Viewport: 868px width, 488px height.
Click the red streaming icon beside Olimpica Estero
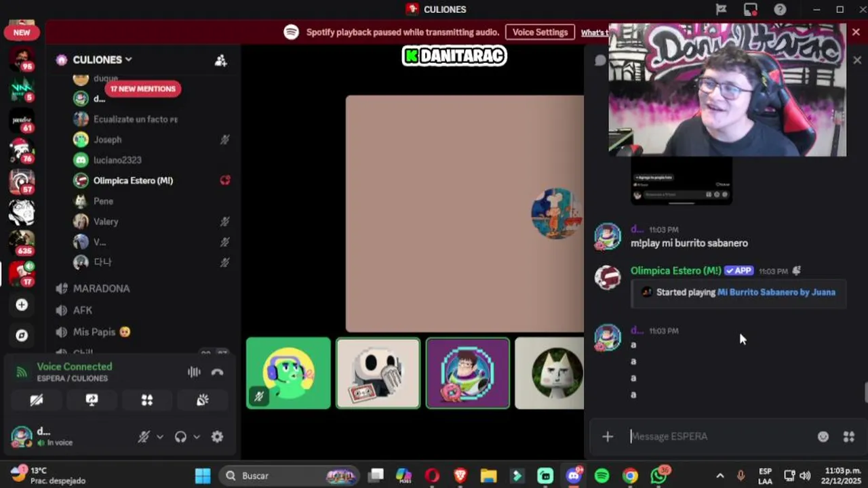pyautogui.click(x=225, y=180)
